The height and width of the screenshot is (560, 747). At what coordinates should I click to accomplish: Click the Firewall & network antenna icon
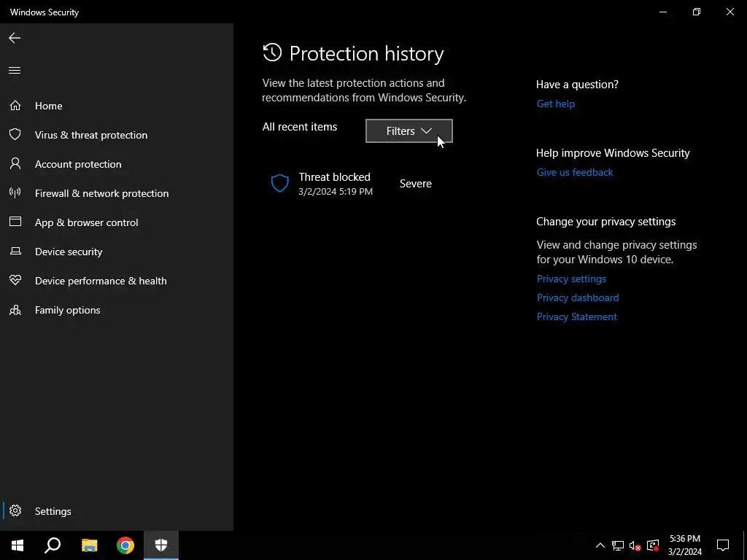[x=15, y=192]
